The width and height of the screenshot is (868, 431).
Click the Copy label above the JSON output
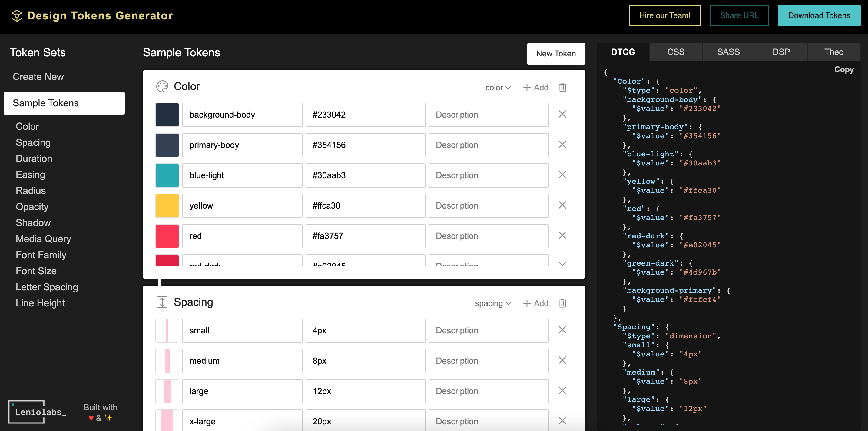tap(844, 69)
